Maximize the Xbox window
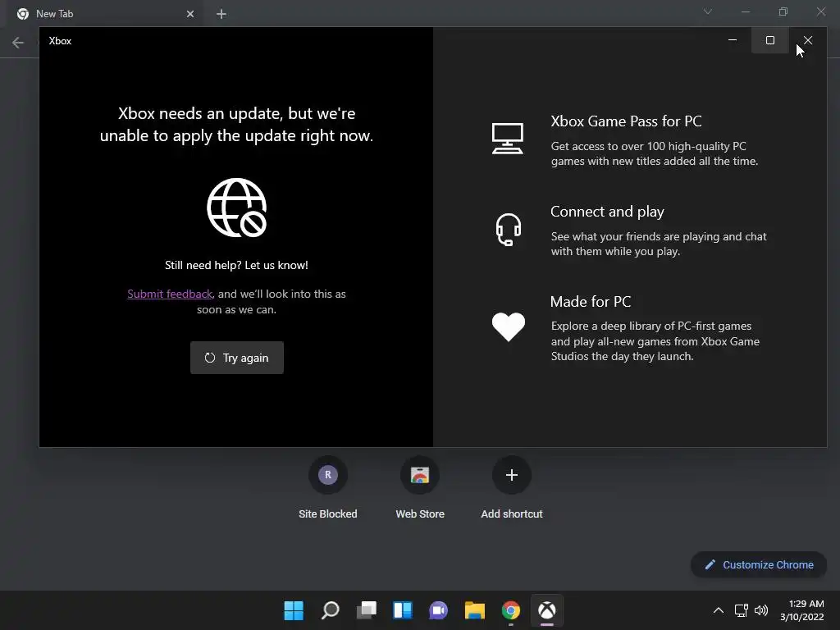 (x=769, y=40)
